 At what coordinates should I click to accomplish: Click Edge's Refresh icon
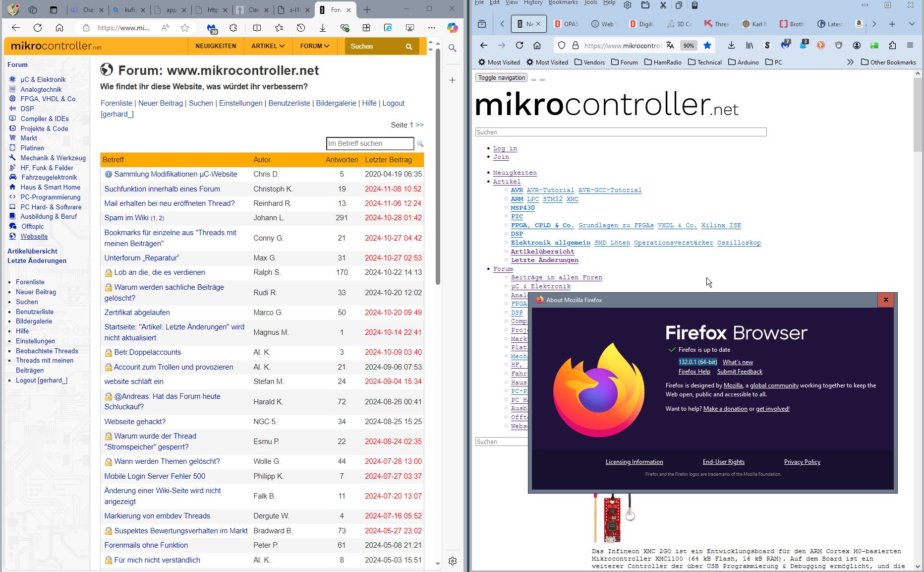click(38, 28)
